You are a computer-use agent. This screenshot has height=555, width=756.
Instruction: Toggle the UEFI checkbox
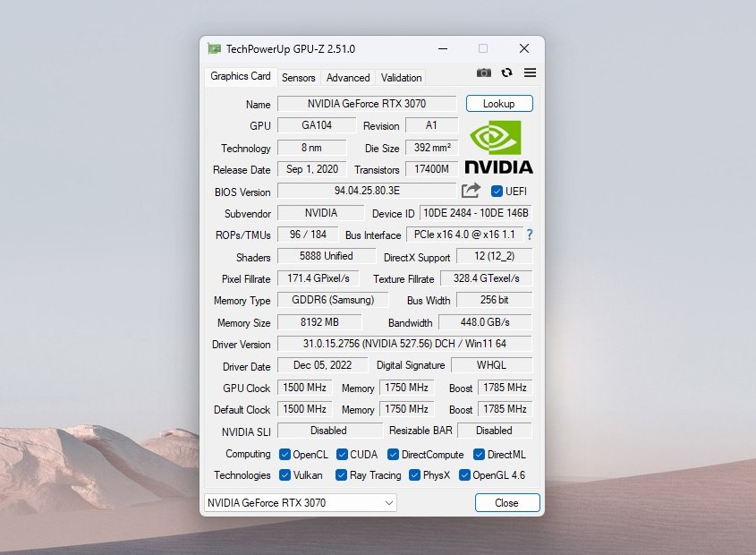pyautogui.click(x=497, y=192)
